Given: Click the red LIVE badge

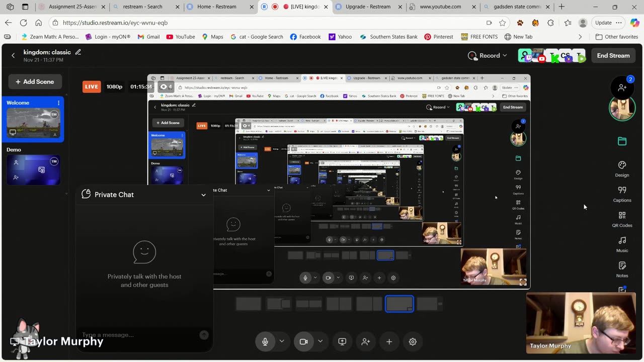Looking at the screenshot, I should [x=92, y=86].
